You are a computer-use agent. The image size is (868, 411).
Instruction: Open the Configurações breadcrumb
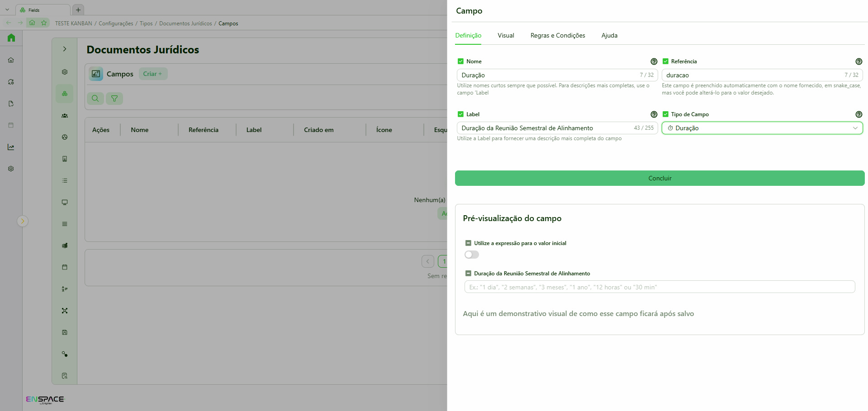tap(116, 24)
